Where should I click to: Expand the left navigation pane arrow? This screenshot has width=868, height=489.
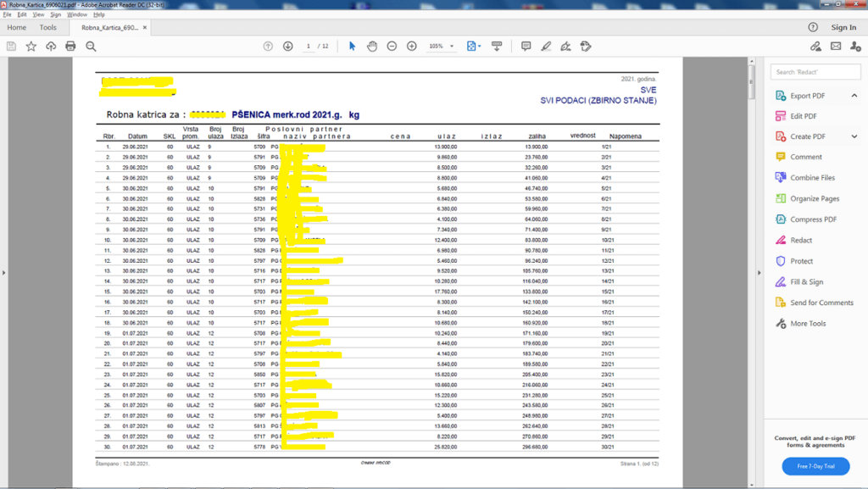coord(4,273)
